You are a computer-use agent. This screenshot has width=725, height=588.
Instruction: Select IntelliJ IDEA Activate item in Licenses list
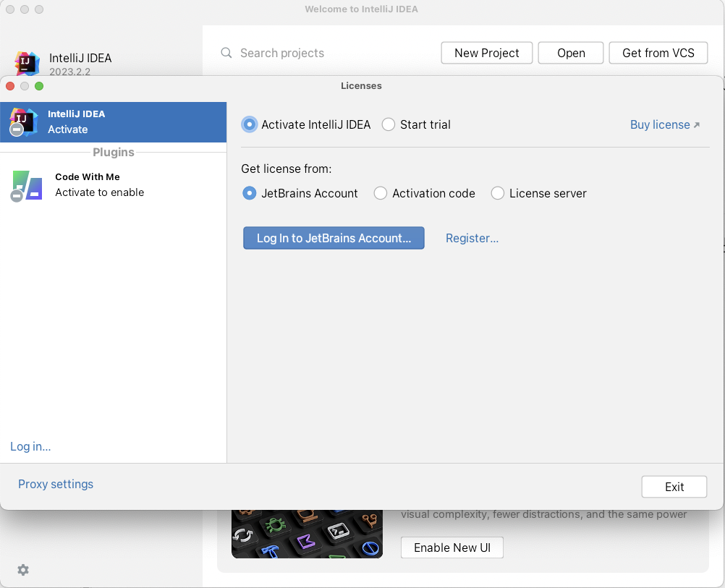point(114,122)
